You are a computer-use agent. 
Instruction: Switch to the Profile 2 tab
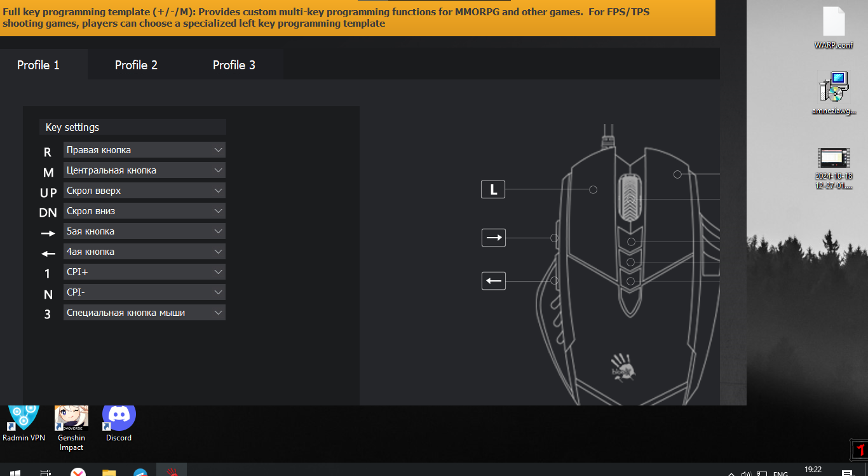click(136, 65)
